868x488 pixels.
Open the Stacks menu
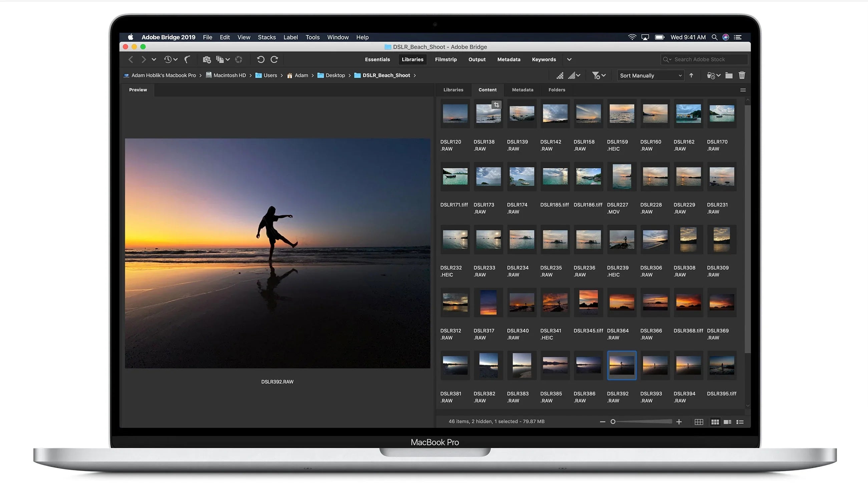(267, 37)
